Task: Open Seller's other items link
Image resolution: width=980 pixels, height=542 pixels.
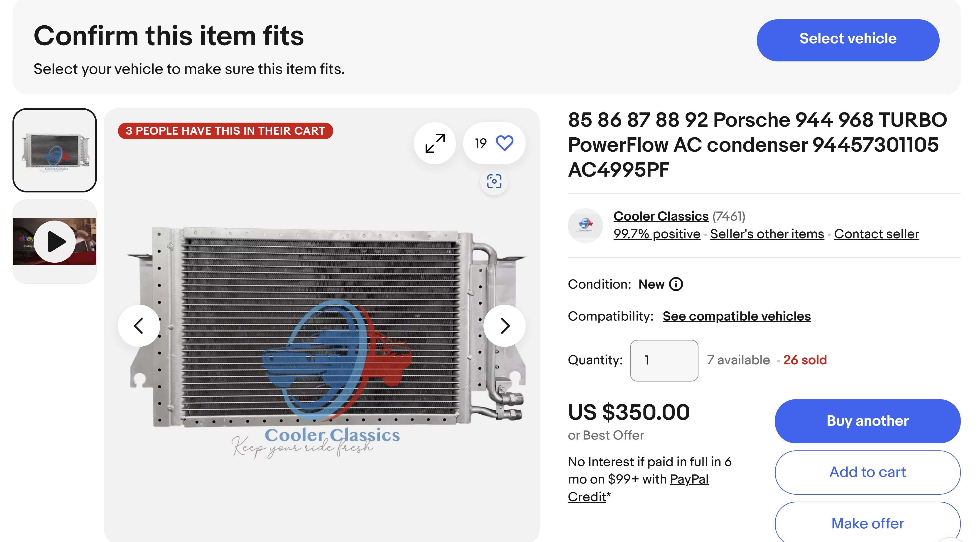Action: 767,234
